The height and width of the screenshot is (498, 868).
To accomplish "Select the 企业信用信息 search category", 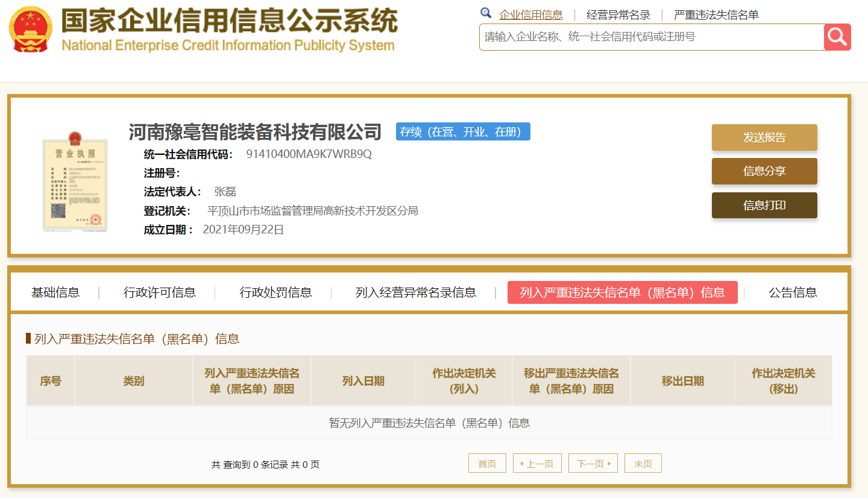I will coord(531,15).
